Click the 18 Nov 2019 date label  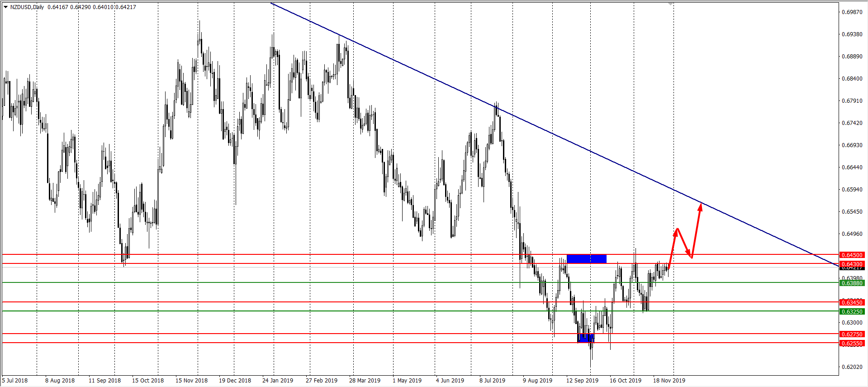click(669, 381)
